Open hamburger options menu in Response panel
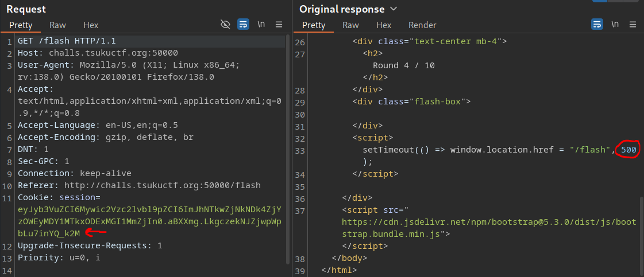 633,25
